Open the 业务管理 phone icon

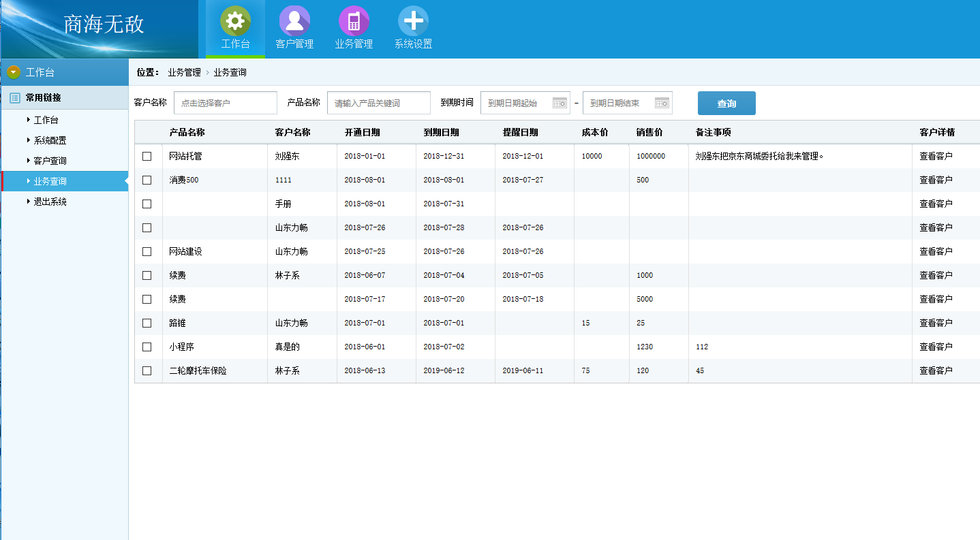[354, 22]
